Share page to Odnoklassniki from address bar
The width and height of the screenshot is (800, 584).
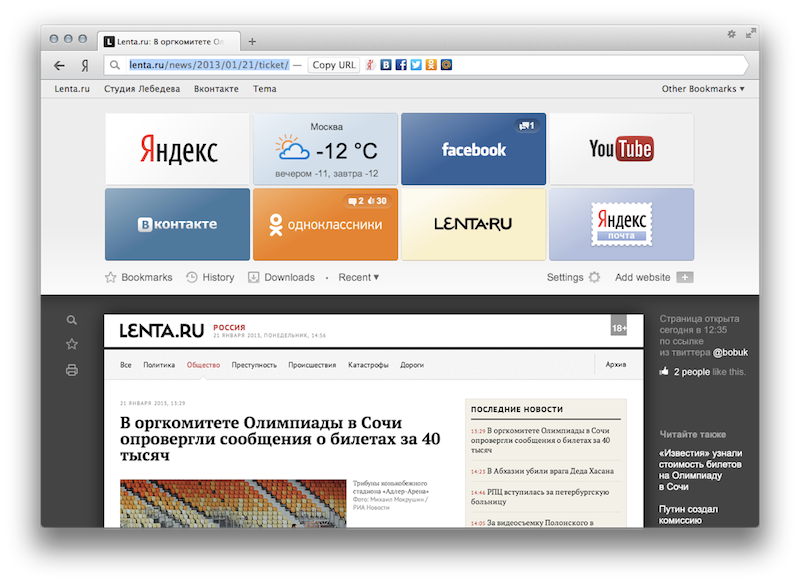tap(431, 65)
